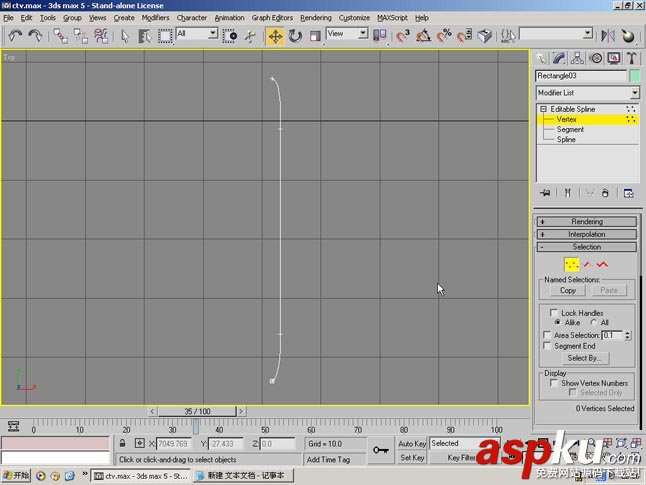
Task: Open the Rendering menu
Action: (316, 18)
